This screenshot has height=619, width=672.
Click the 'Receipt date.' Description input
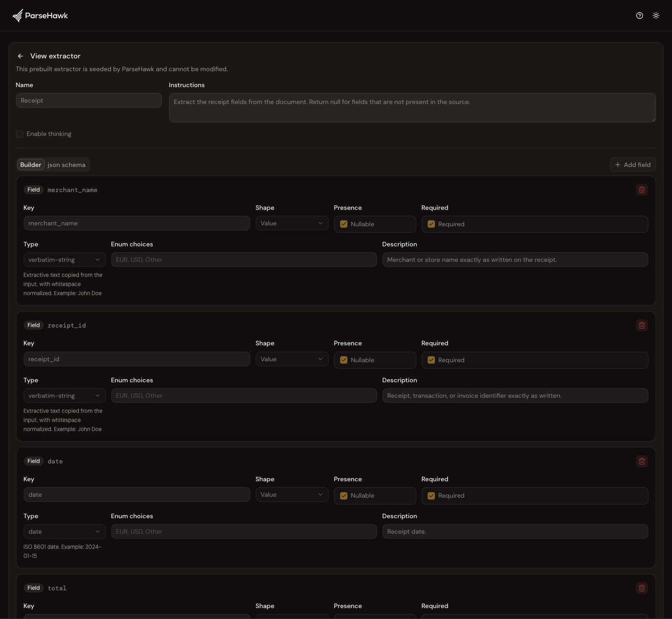[x=515, y=531]
